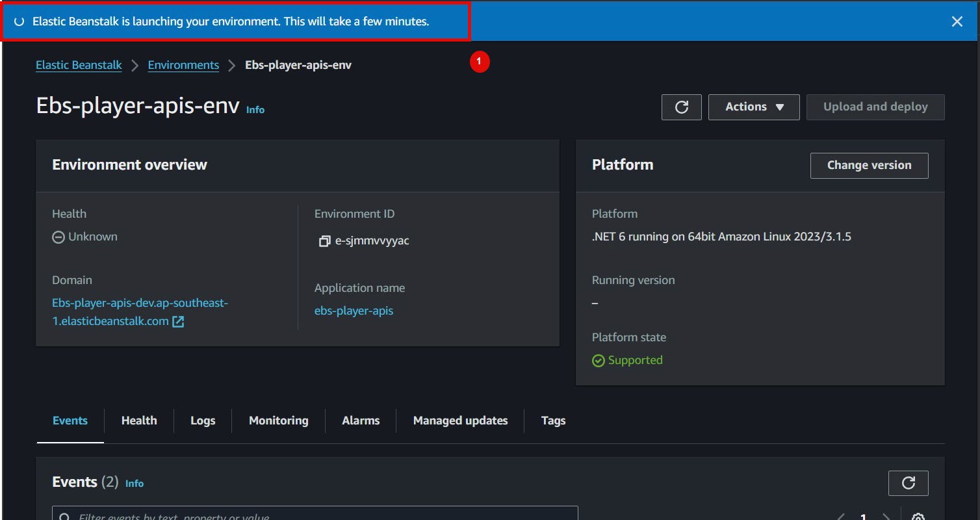Image resolution: width=980 pixels, height=520 pixels.
Task: Click the external link icon next to domain
Action: 178,321
